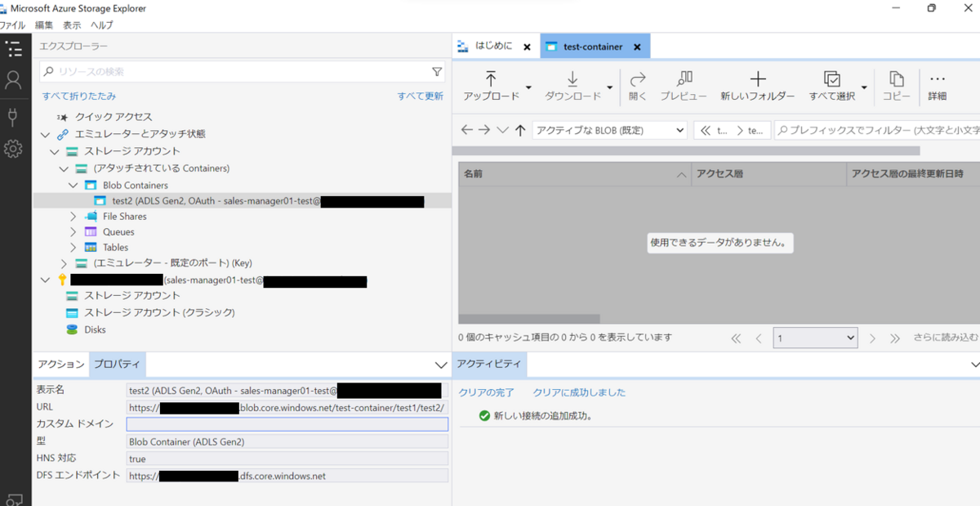980x506 pixels.
Task: Open the 表示 menu
Action: point(72,25)
